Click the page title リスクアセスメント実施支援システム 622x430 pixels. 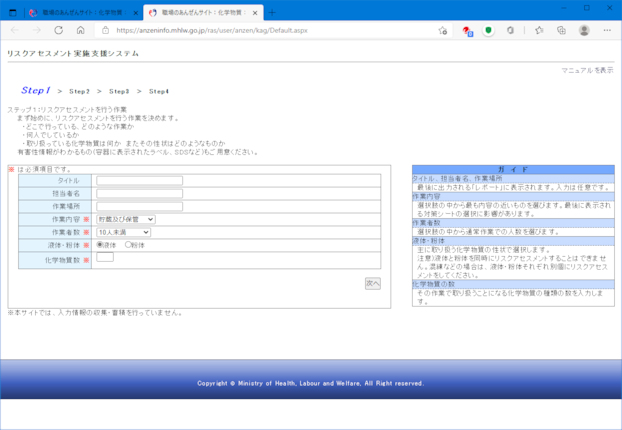coord(73,54)
